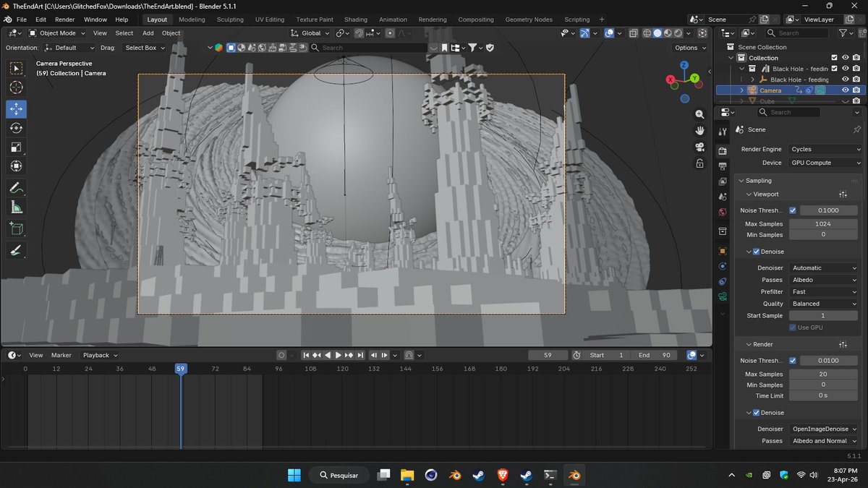Open the Global transform orientation dropdown
868x488 pixels.
pyautogui.click(x=310, y=33)
